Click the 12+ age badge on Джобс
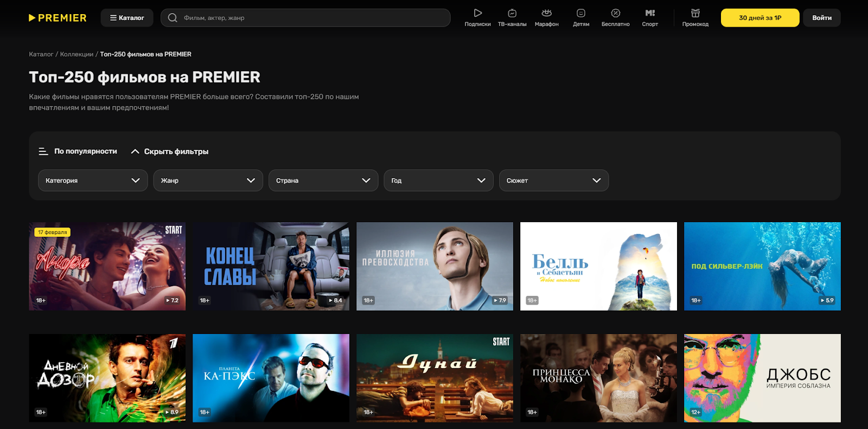 (x=696, y=412)
